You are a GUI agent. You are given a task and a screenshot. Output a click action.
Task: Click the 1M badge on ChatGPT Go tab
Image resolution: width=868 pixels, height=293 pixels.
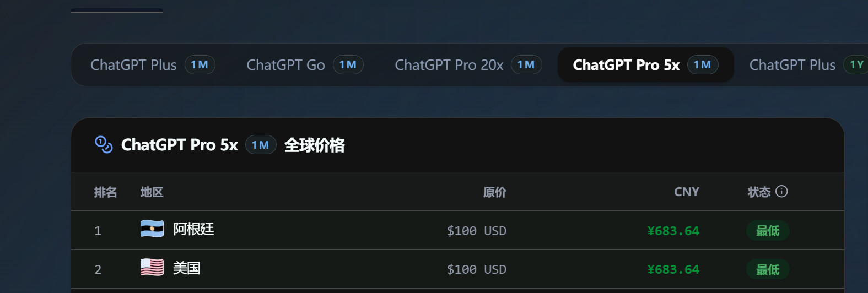(x=348, y=65)
